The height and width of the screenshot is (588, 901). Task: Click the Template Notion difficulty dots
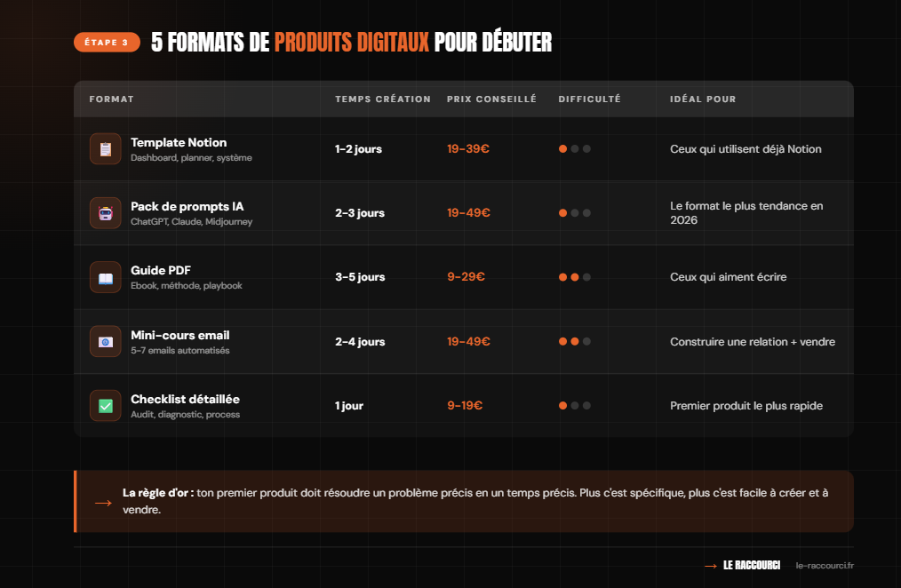pos(575,149)
